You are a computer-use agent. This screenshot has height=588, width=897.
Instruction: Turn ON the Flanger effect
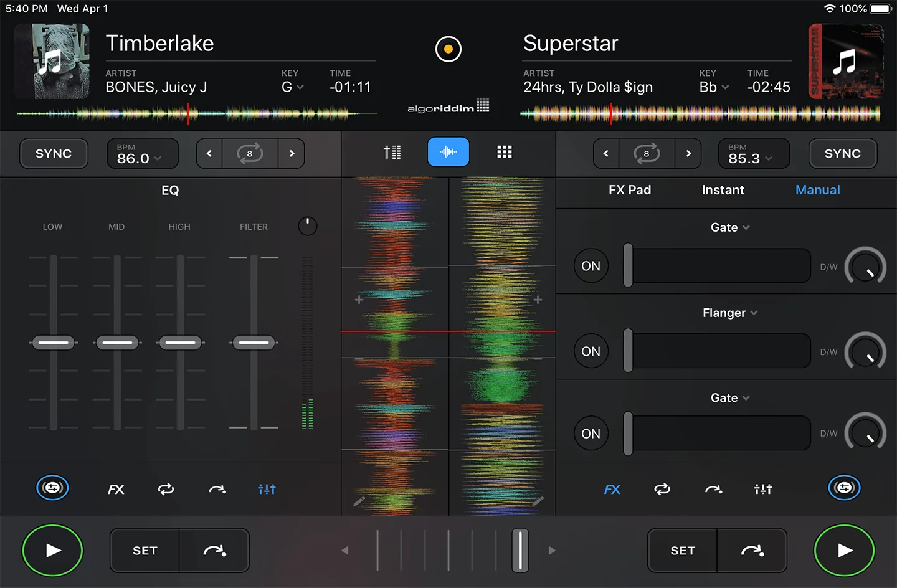click(x=591, y=351)
